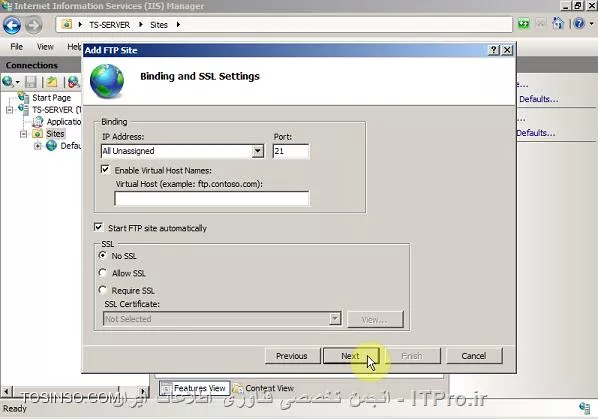Collapse the Sites tree node
Viewport: 598px width, 419px height.
(x=24, y=134)
